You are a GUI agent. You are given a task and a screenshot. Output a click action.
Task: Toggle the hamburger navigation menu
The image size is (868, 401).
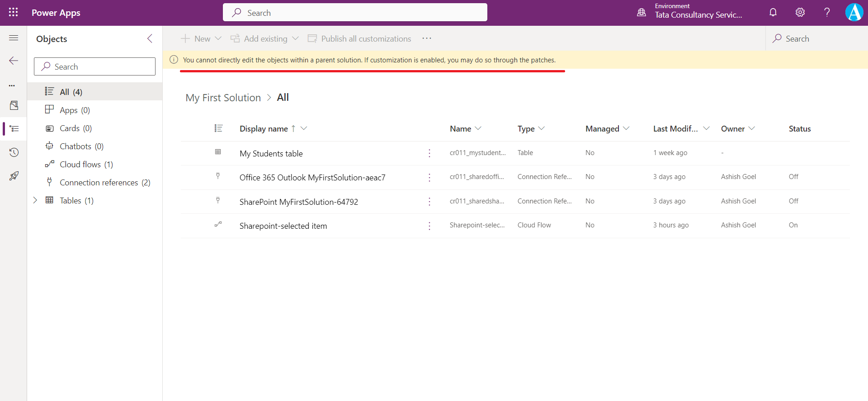click(x=14, y=38)
